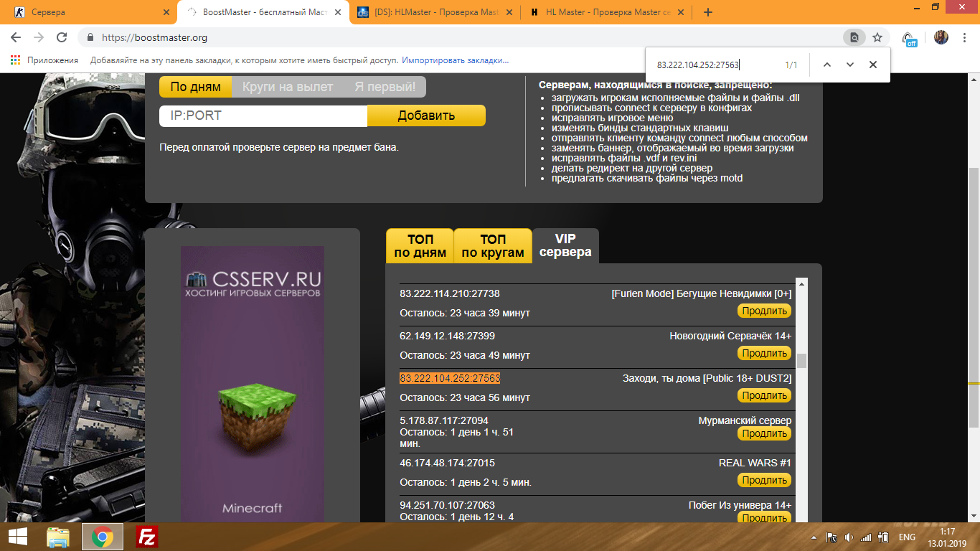Click Продлить for REAL WARS #1
The image size is (980, 551).
pos(765,480)
